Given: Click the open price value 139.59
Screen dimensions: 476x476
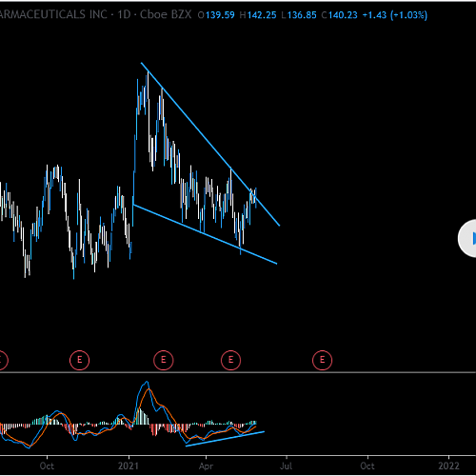Looking at the screenshot, I should click(x=220, y=15).
